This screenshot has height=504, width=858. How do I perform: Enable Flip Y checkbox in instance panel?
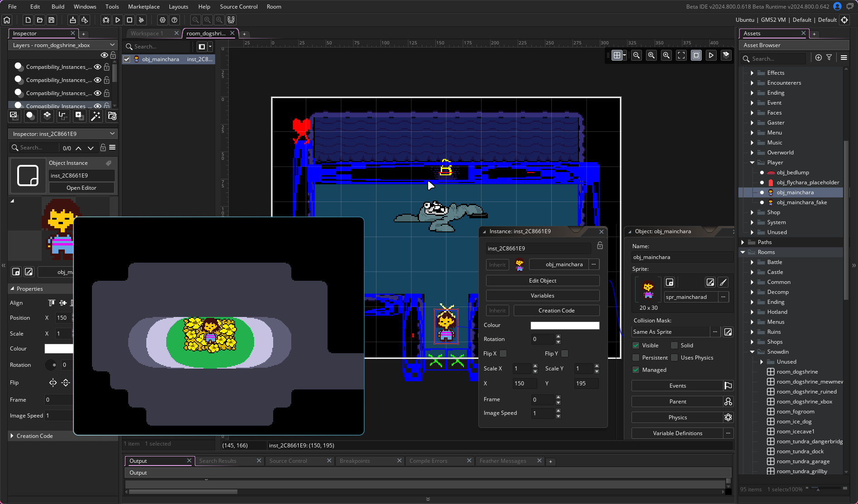tap(565, 354)
